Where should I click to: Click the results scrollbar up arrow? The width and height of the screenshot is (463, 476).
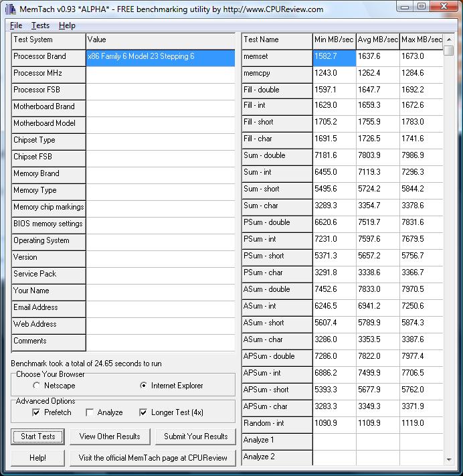(x=449, y=39)
